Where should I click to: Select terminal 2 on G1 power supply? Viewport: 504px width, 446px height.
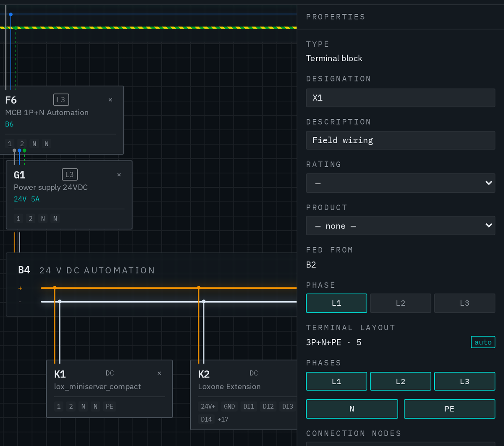30,218
